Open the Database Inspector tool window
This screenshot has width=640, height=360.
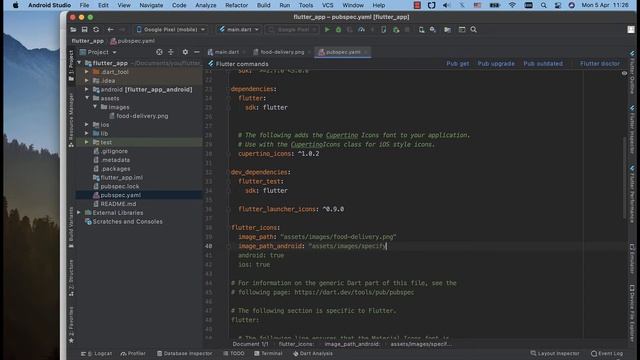[184, 353]
